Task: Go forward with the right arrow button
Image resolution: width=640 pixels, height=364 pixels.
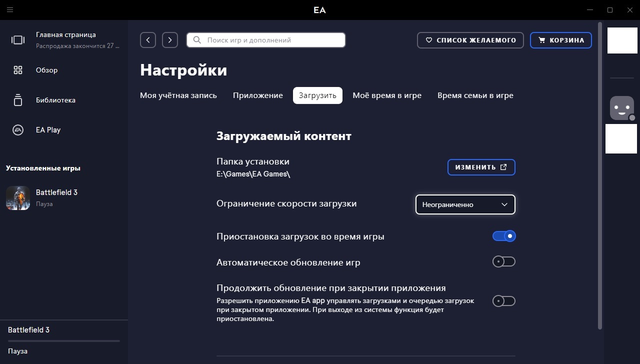Action: [x=170, y=40]
